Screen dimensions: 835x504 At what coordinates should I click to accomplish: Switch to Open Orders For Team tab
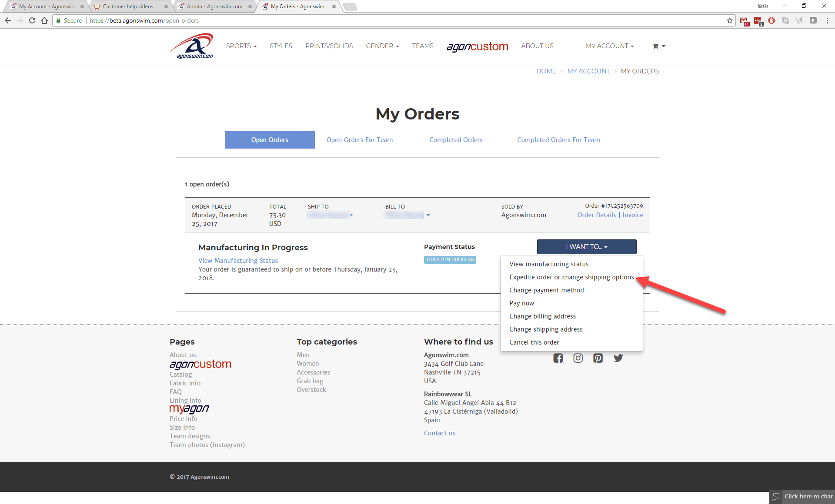click(x=360, y=140)
